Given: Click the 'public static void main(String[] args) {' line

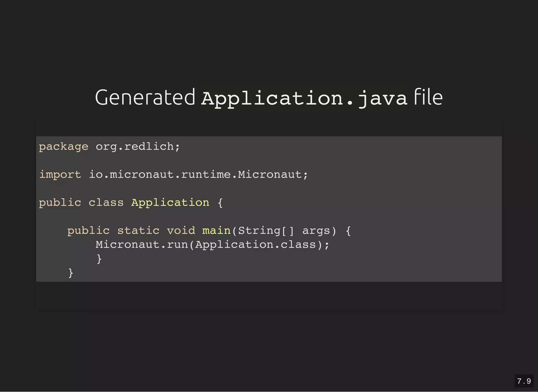Looking at the screenshot, I should (x=209, y=231).
